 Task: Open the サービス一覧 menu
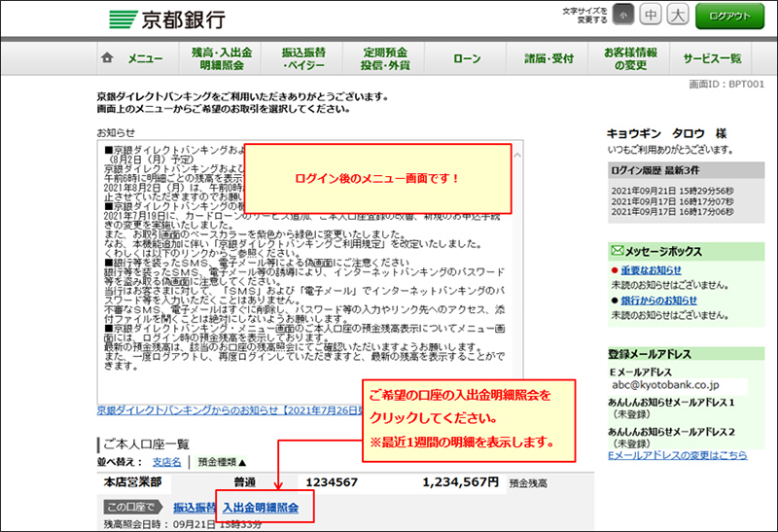pyautogui.click(x=712, y=58)
